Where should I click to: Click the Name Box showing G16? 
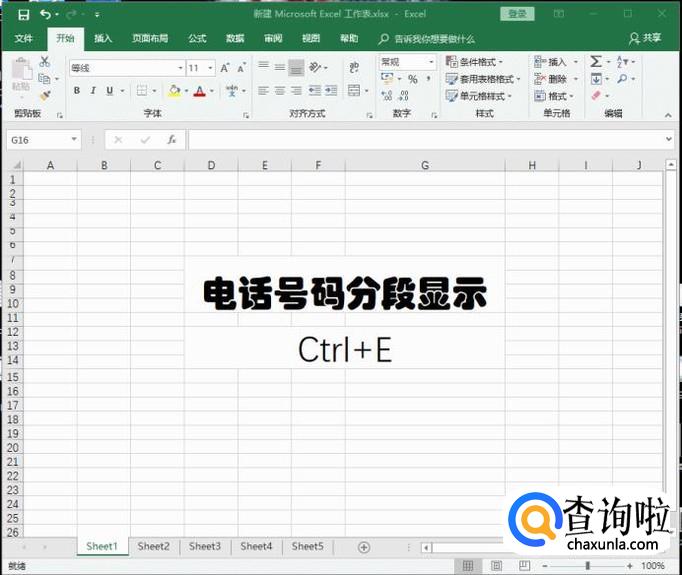coord(43,140)
